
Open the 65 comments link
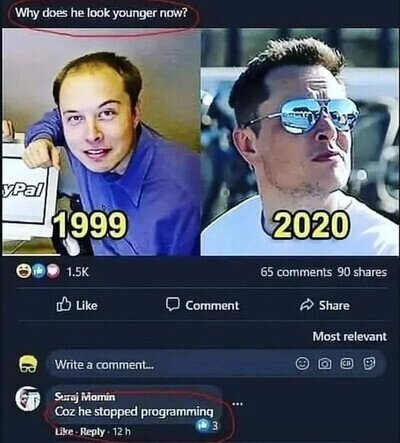(296, 272)
